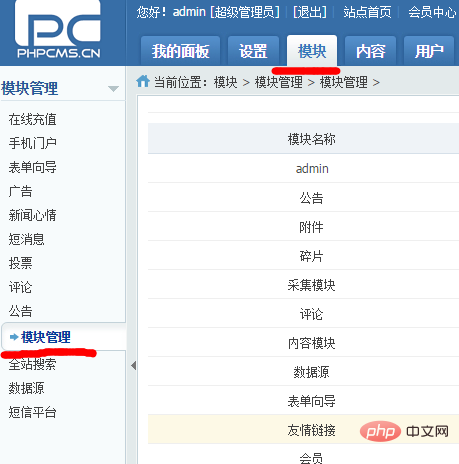This screenshot has width=459, height=464.
Task: Expand the 模块管理 sidebar header dropdown arrow
Action: [x=113, y=89]
